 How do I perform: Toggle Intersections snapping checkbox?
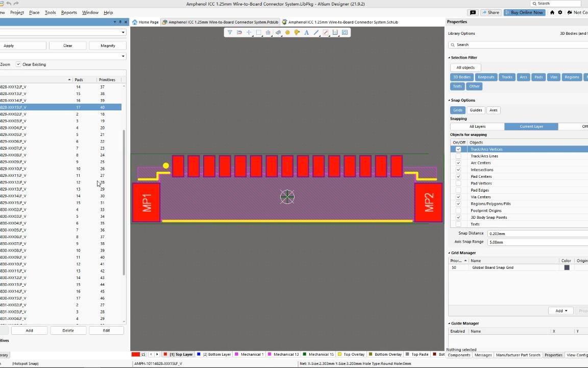point(458,170)
